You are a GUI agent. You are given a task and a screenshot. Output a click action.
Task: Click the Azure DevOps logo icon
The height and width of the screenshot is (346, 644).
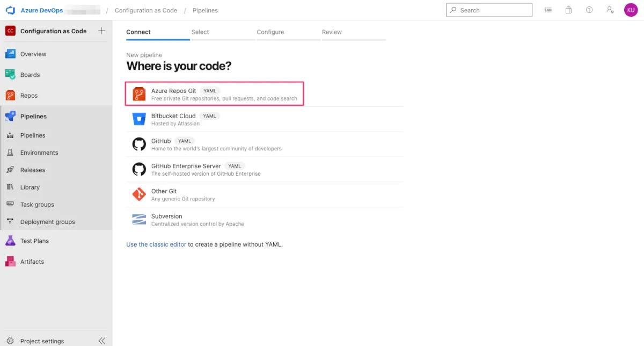[x=10, y=10]
